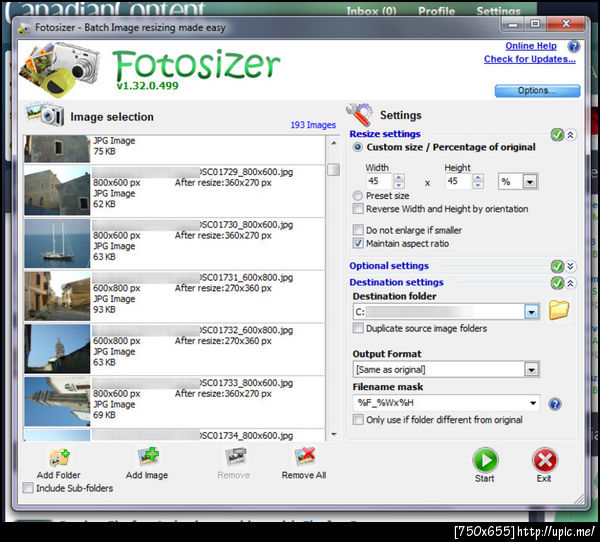The height and width of the screenshot is (542, 600).
Task: Open the percent unit dropdown
Action: (530, 181)
